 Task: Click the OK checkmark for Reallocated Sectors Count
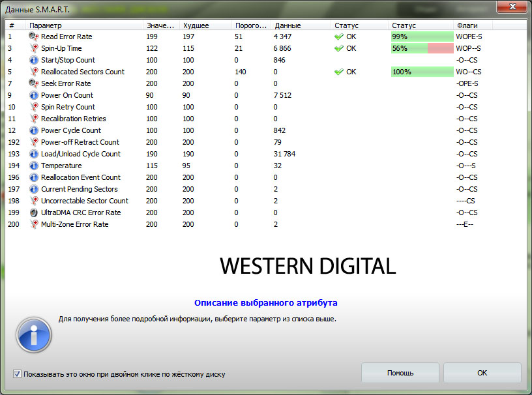point(339,72)
